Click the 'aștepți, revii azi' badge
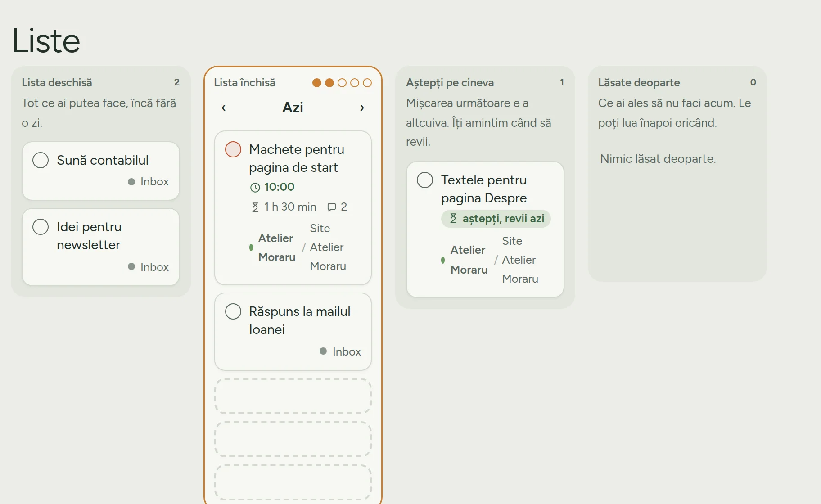The image size is (821, 504). pos(496,219)
